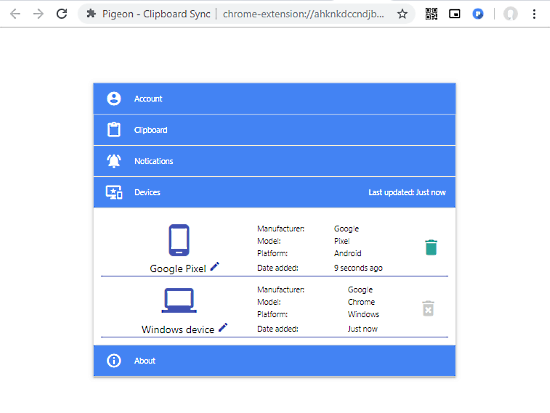Open the Chrome profile avatar

pos(510,14)
